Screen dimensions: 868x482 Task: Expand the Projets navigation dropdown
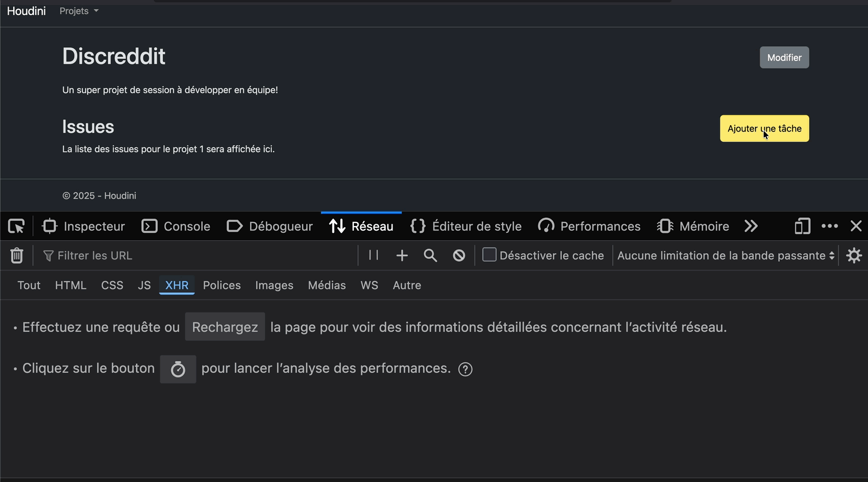(79, 11)
